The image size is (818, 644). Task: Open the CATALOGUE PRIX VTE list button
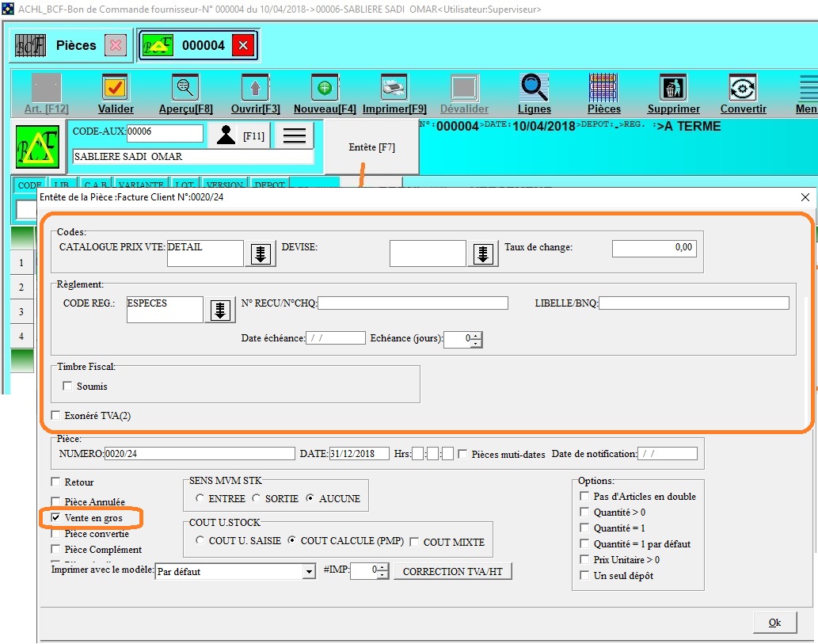pos(259,253)
